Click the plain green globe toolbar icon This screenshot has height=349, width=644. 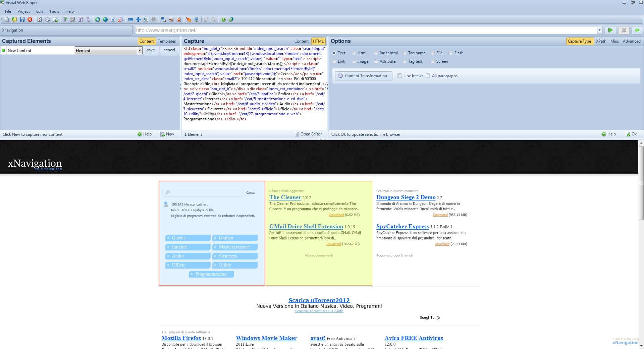(105, 19)
